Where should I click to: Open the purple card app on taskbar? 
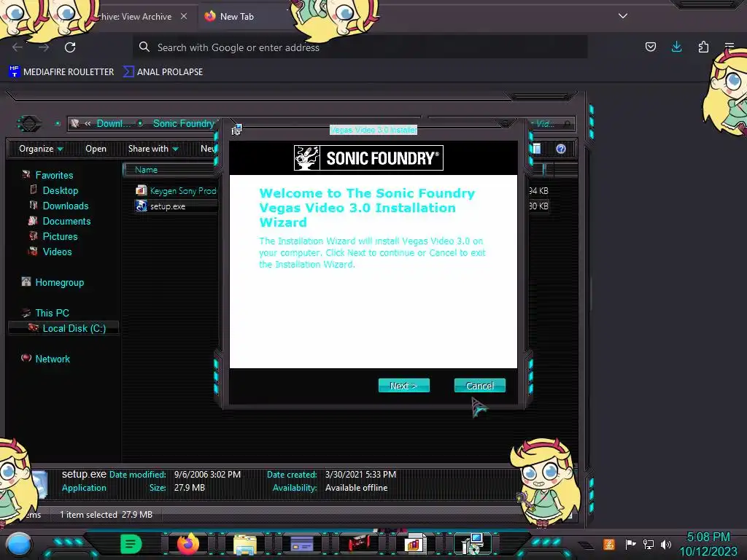[301, 544]
